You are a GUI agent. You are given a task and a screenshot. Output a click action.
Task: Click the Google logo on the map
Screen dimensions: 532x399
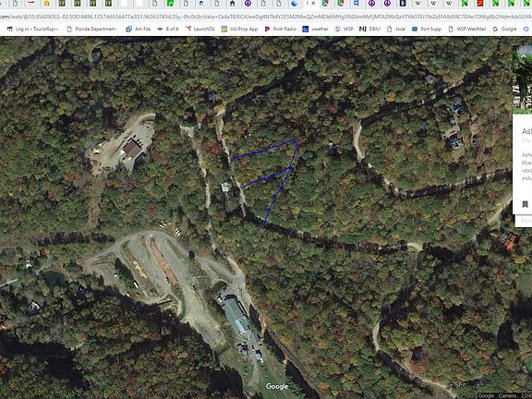coord(277,386)
